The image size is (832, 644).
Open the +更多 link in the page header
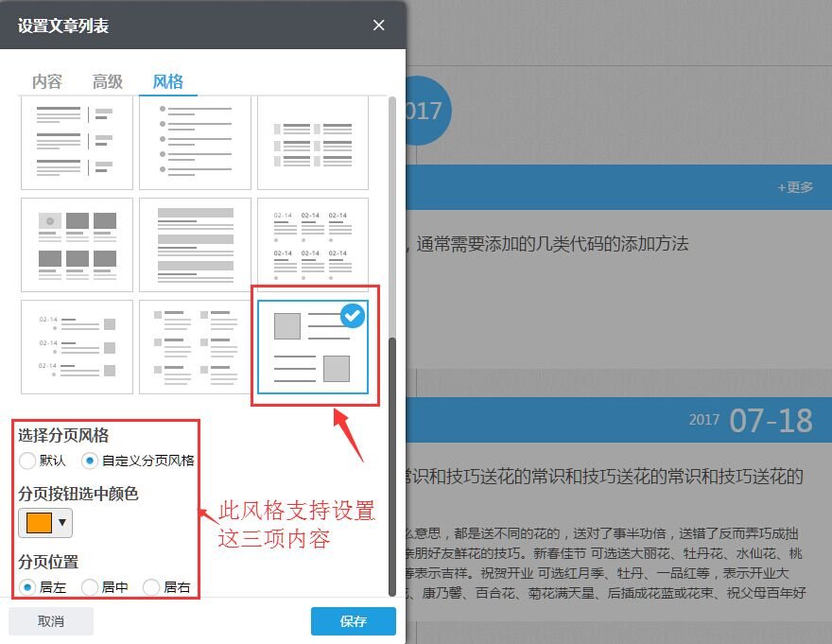[795, 187]
